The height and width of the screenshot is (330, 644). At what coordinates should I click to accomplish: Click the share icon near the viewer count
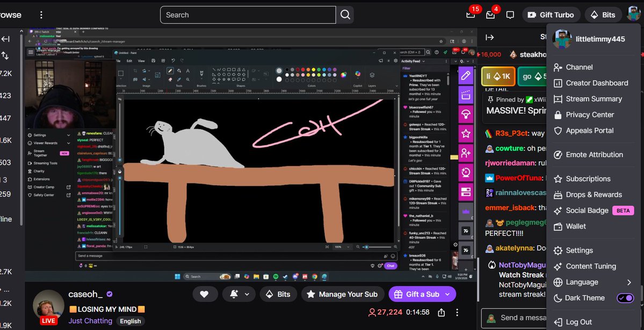click(442, 312)
